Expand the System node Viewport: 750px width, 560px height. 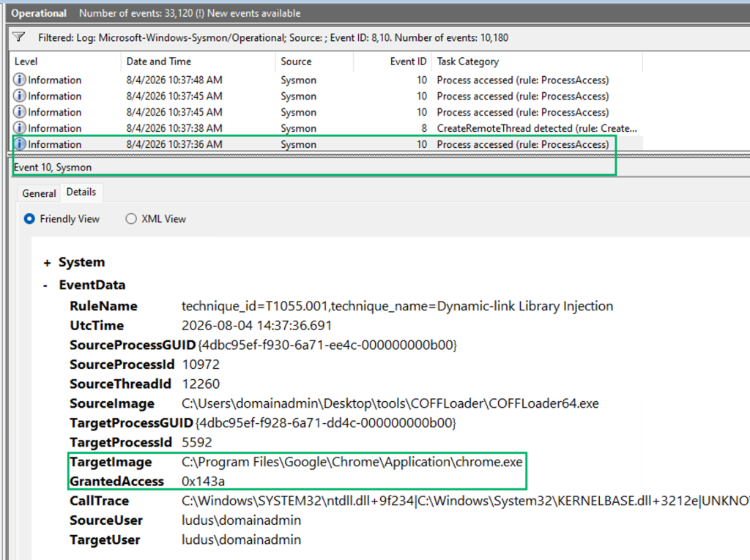click(x=47, y=263)
